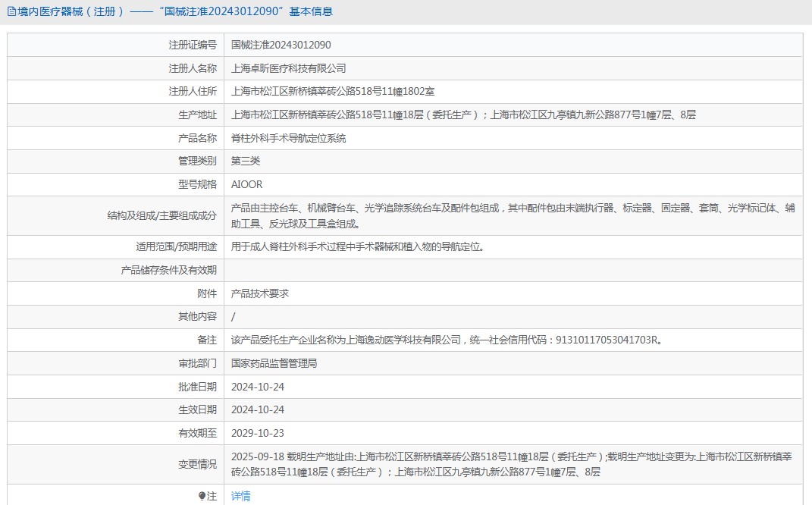
Task: Click the 适用范围/预期用途 label
Action: [x=176, y=246]
